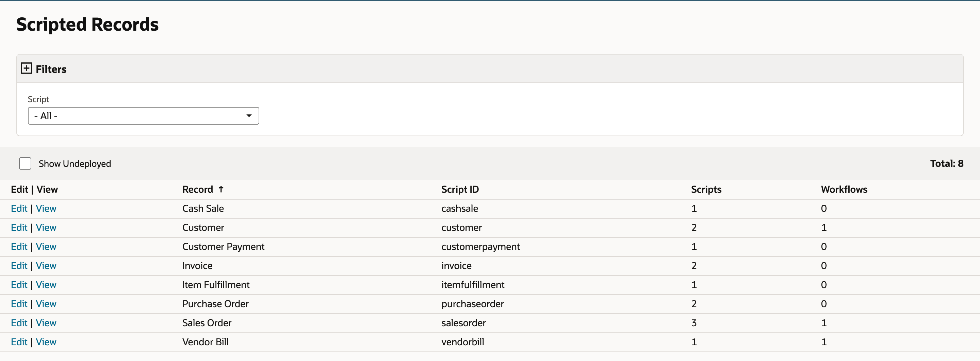
Task: Click the Filters section heading
Action: [x=51, y=69]
